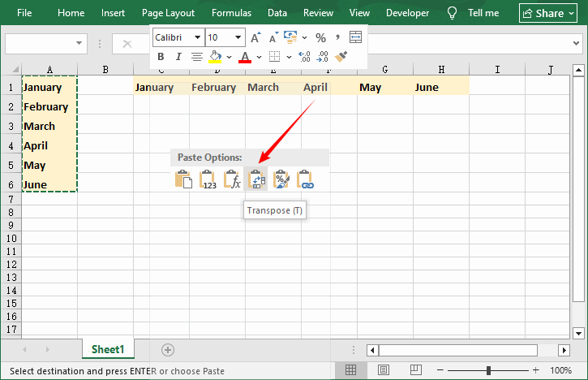Open the Formulas ribbon tab
Image resolution: width=588 pixels, height=380 pixels.
(x=231, y=13)
